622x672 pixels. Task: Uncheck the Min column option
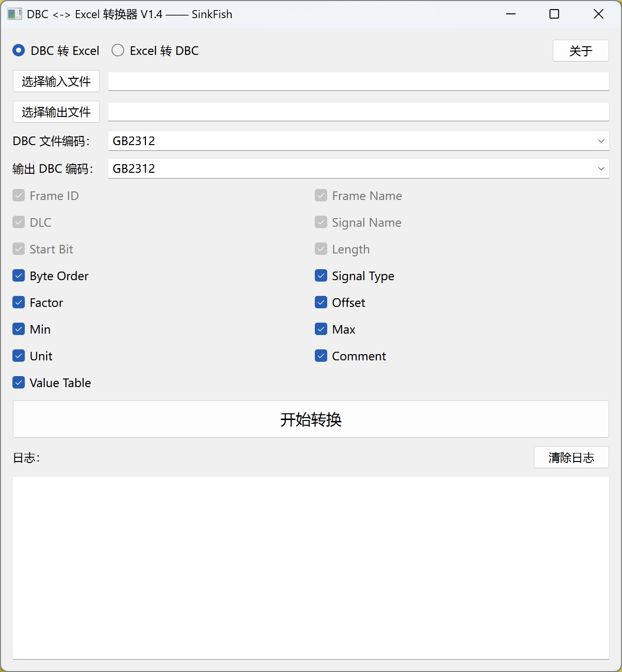pos(18,329)
